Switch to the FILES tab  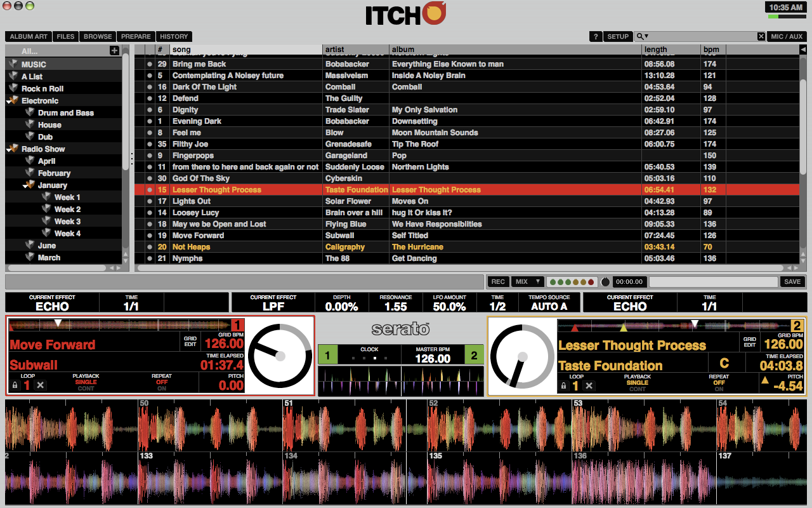click(65, 37)
